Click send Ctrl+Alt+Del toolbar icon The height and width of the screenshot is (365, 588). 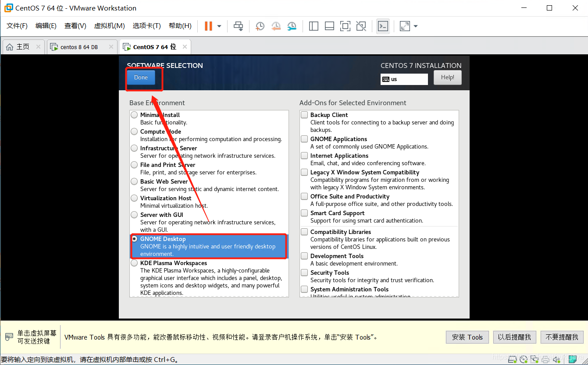tap(238, 26)
